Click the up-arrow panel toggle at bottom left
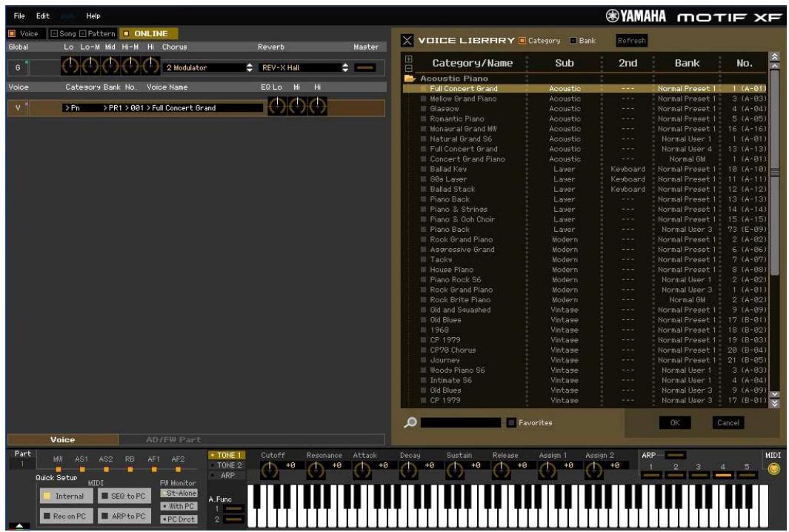789x532 pixels. [x=19, y=526]
